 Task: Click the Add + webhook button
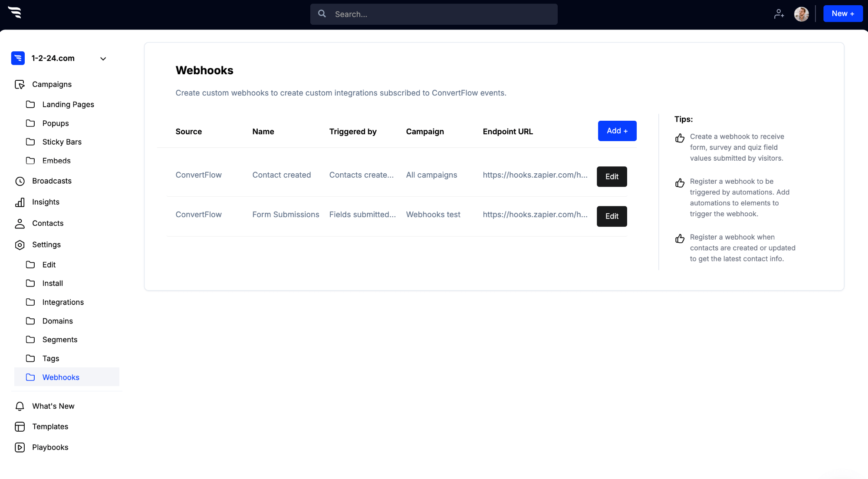[x=617, y=131]
